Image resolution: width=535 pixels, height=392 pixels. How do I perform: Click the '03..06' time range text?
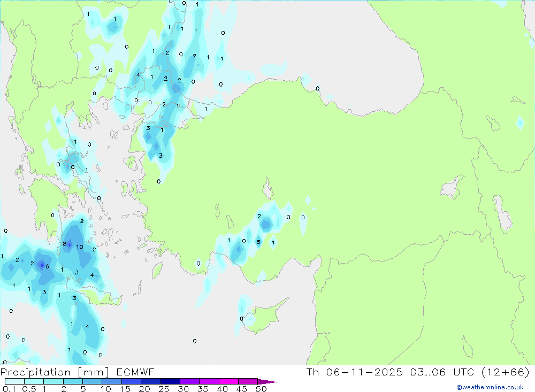pos(428,372)
